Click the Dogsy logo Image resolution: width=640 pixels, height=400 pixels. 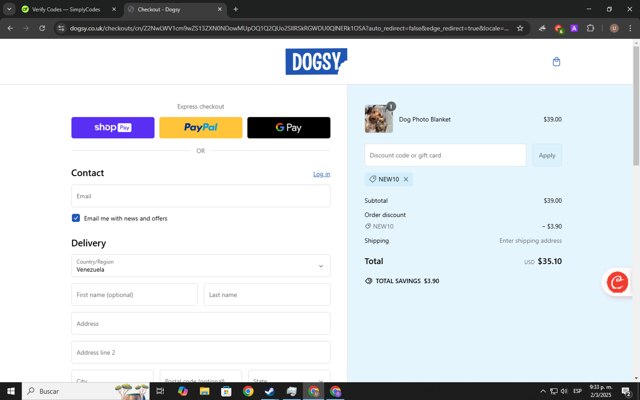[316, 62]
